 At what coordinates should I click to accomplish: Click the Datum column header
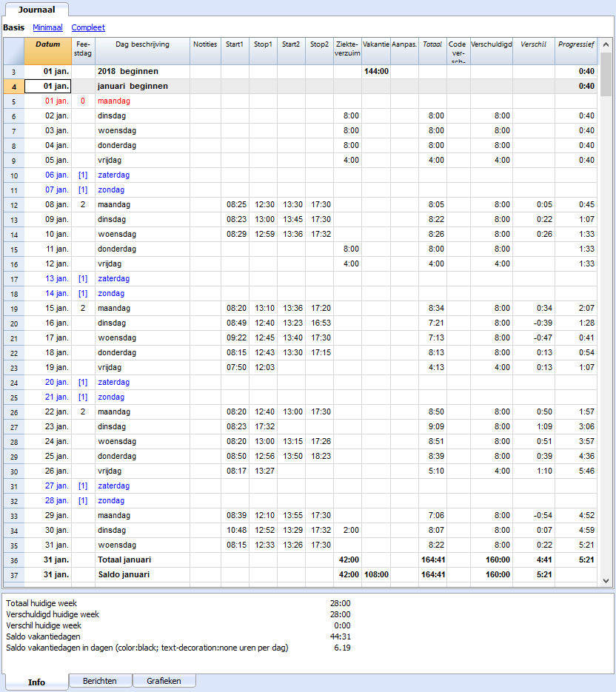pyautogui.click(x=47, y=51)
